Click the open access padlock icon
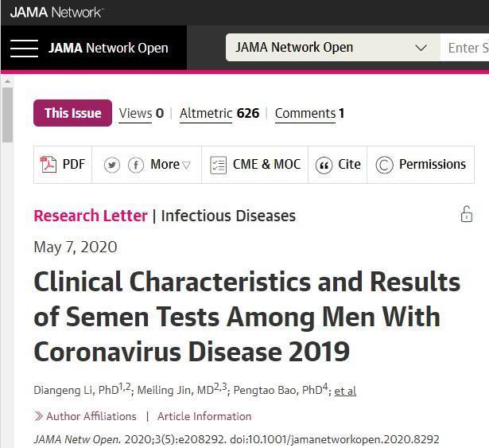Image resolution: width=489 pixels, height=448 pixels. [x=467, y=214]
